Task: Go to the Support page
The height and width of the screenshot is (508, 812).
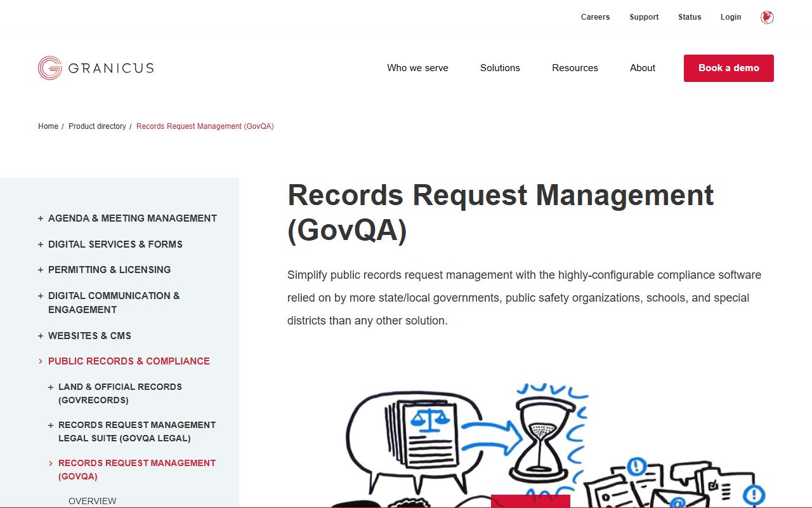Action: click(x=644, y=17)
